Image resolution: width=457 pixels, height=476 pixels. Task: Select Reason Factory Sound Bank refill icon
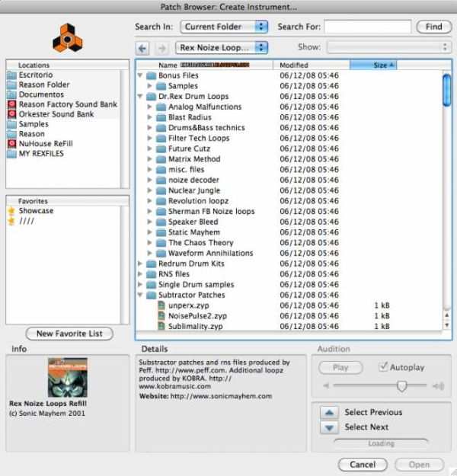pos(12,104)
